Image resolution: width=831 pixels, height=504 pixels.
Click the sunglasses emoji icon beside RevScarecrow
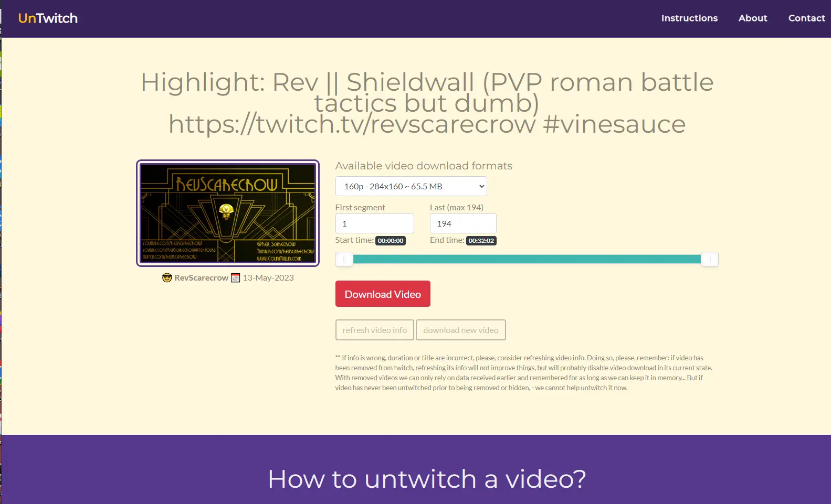point(167,278)
